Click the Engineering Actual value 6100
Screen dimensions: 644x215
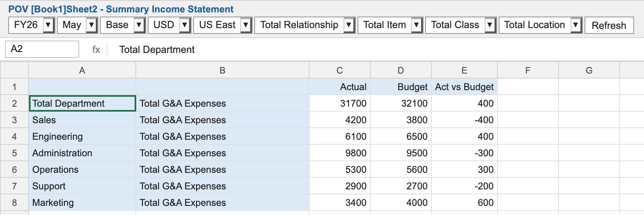coord(340,136)
